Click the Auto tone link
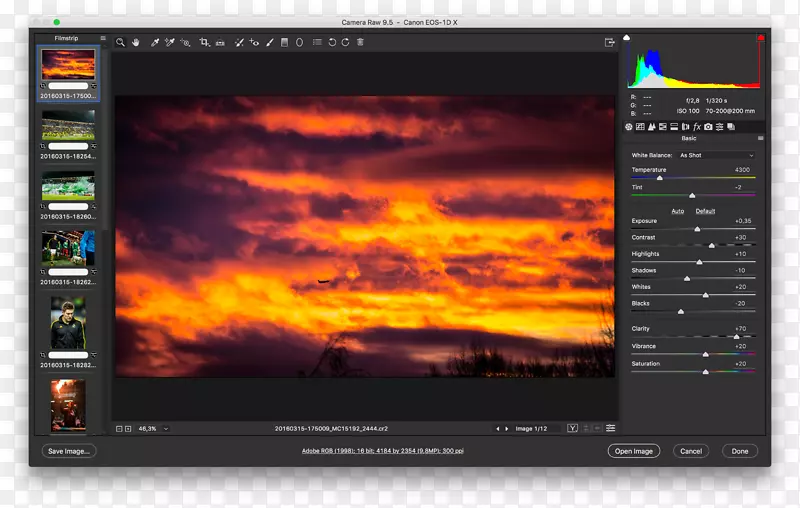The height and width of the screenshot is (508, 800). (x=678, y=211)
